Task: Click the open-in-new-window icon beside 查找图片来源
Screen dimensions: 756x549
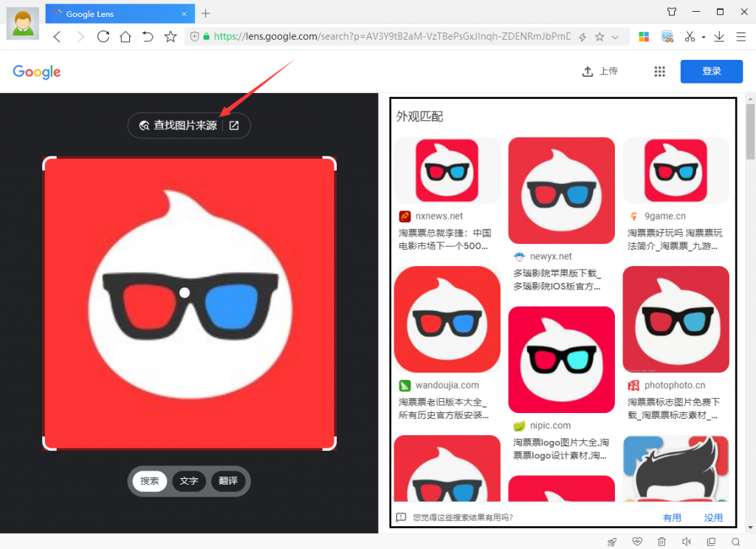Action: point(234,126)
